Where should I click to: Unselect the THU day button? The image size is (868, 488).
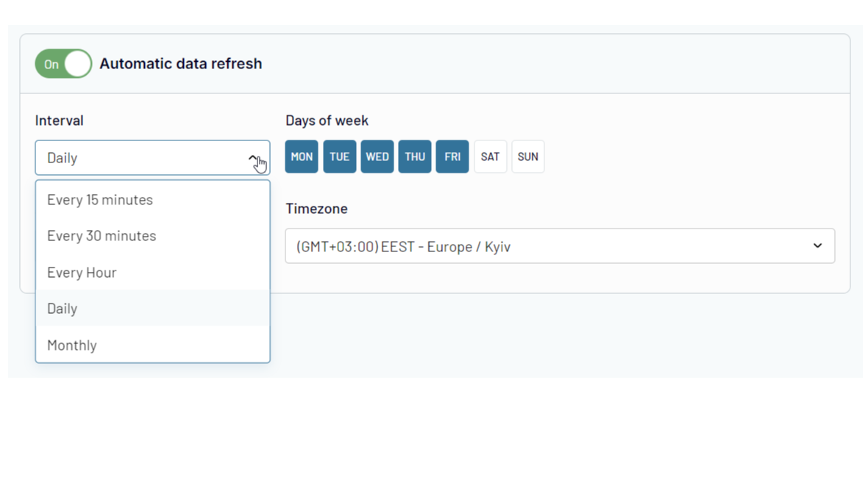(415, 157)
